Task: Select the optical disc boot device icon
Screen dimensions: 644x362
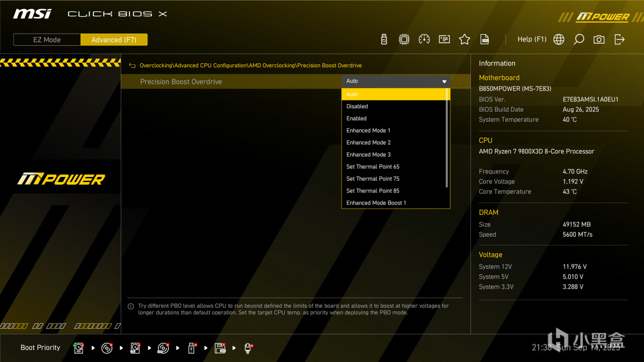Action: (x=107, y=348)
